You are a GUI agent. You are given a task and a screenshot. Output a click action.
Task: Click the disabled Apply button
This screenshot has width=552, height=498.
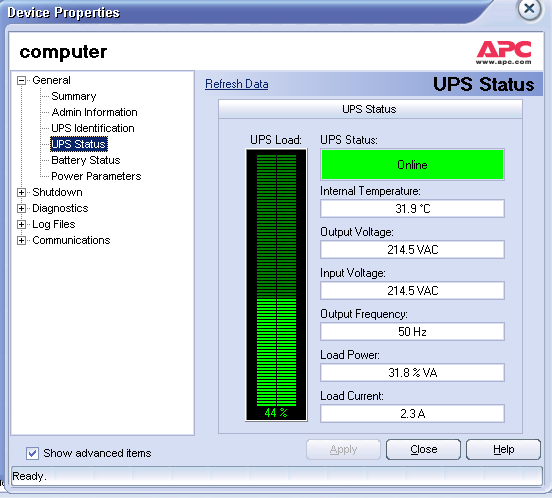point(343,449)
